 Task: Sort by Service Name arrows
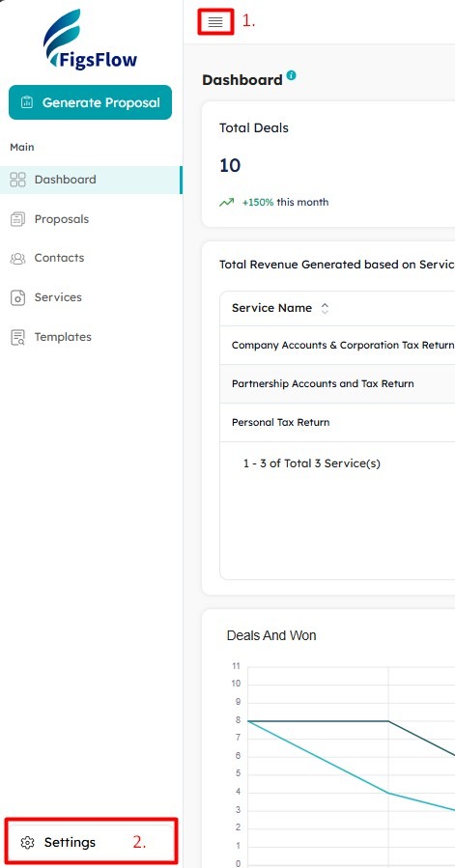(325, 308)
